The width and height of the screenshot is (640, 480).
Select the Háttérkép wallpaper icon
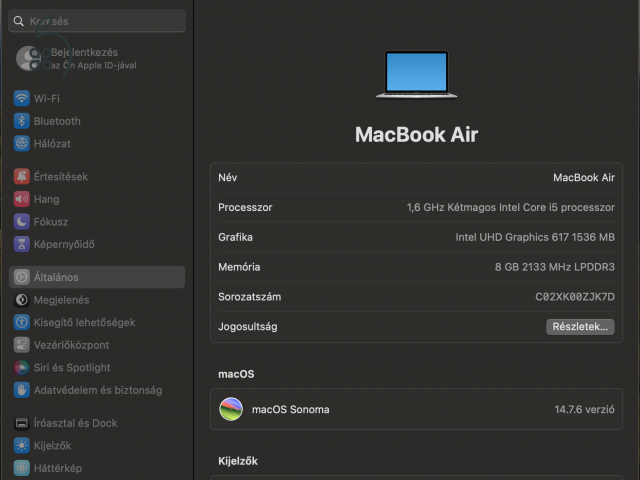[x=22, y=468]
